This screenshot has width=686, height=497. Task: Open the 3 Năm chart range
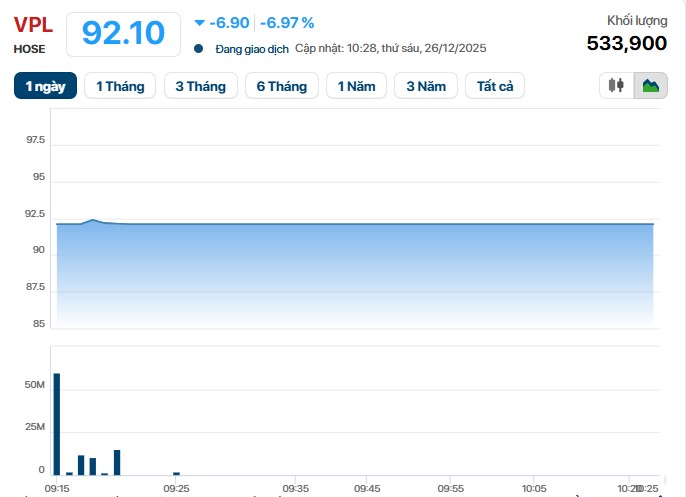pyautogui.click(x=426, y=87)
